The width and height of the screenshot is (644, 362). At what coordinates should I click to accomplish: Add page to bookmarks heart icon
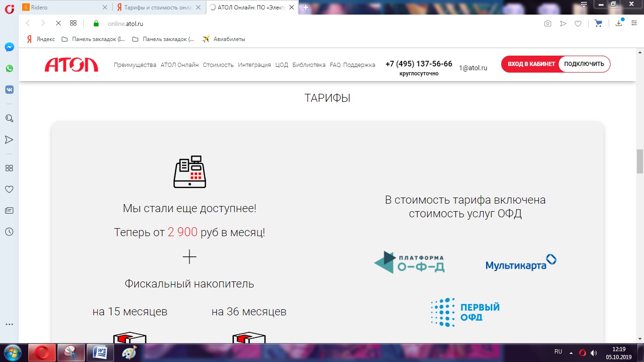tap(578, 24)
